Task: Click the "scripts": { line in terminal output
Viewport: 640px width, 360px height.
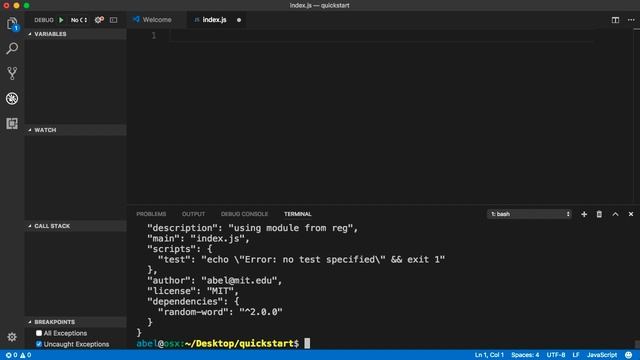Action: tap(180, 249)
